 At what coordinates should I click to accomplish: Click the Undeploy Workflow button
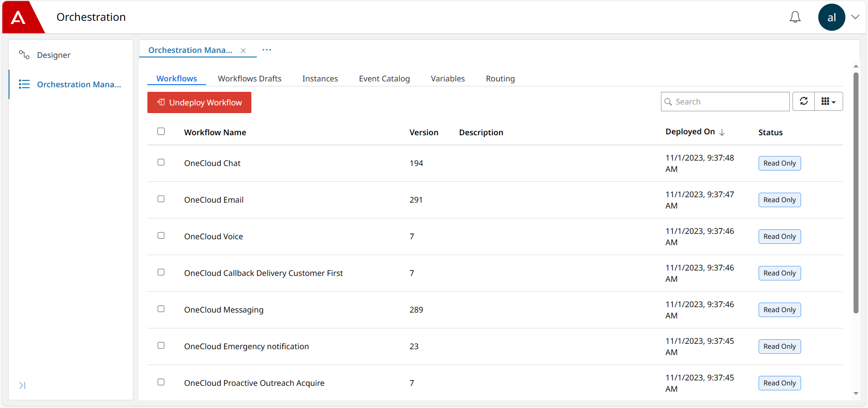point(199,103)
